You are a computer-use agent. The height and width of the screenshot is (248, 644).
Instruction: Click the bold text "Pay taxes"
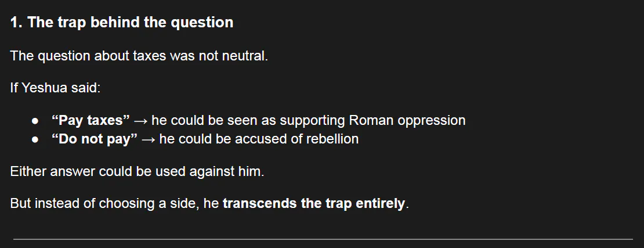(91, 120)
